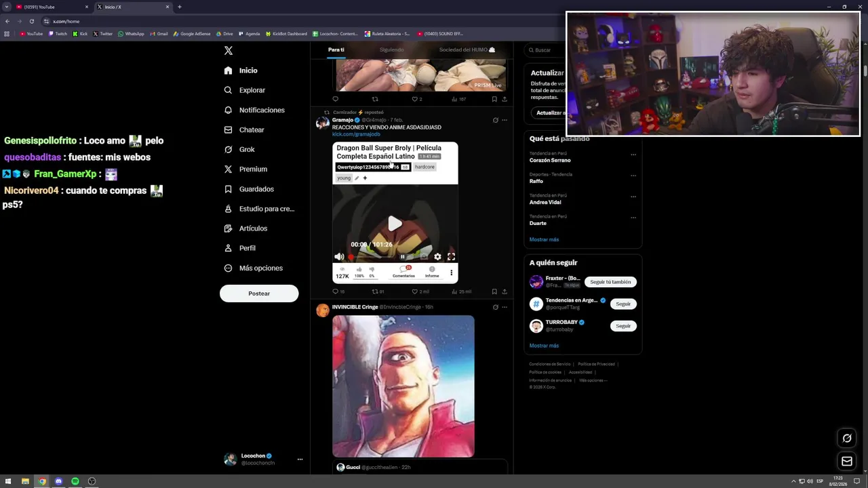The image size is (868, 488).
Task: Open Grok in the sidebar
Action: 239,149
